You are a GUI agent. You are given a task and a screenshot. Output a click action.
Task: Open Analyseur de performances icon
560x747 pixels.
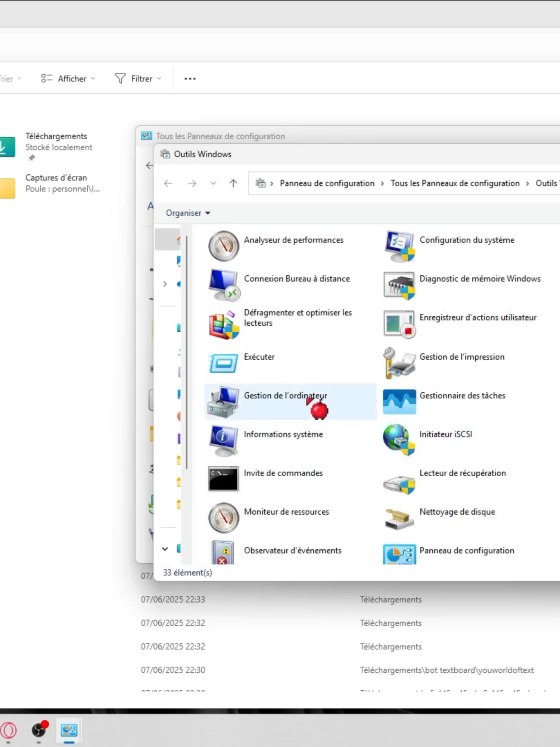[x=223, y=246]
